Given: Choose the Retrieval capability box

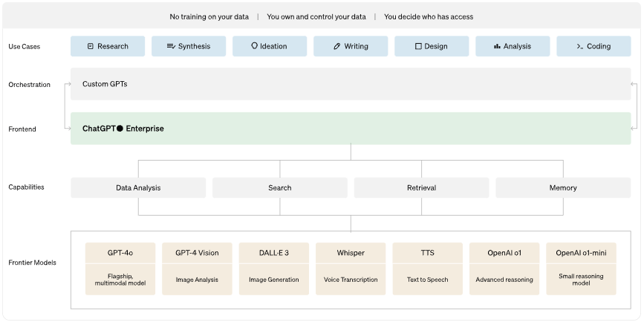Looking at the screenshot, I should 421,187.
